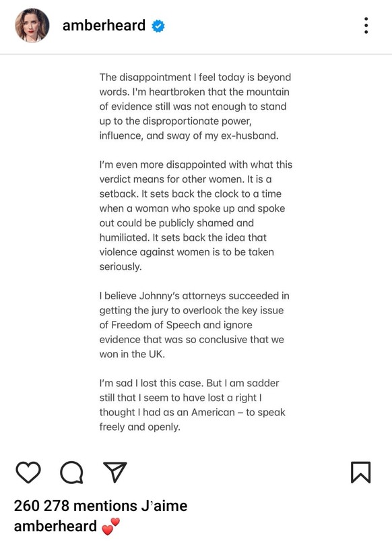Open amberheard's profile picture

point(32,26)
